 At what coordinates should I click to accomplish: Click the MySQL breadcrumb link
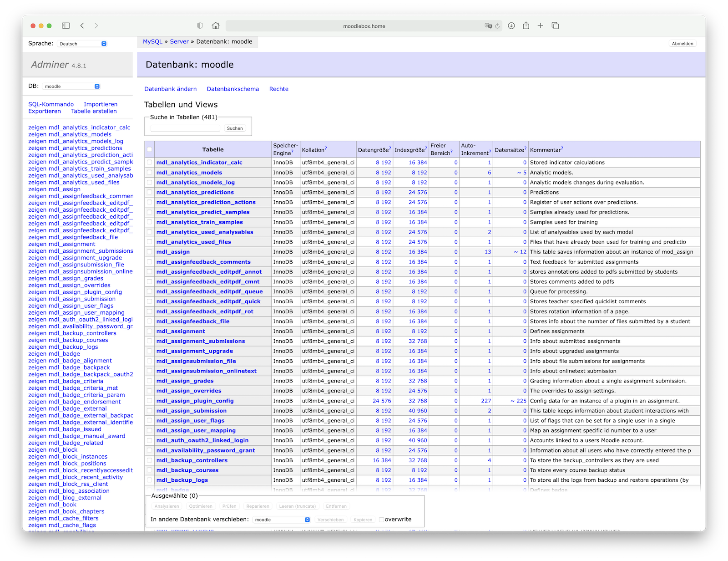click(x=152, y=41)
